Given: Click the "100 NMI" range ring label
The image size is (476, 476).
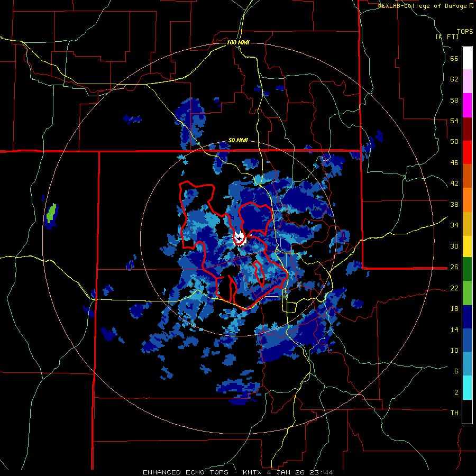Looking at the screenshot, I should (x=238, y=42).
